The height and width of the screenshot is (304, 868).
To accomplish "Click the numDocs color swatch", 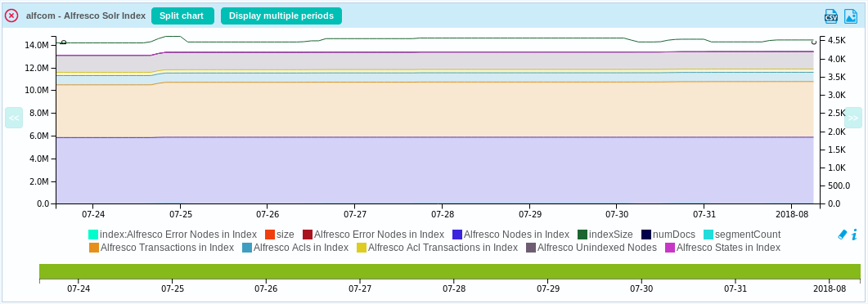I will coord(646,235).
